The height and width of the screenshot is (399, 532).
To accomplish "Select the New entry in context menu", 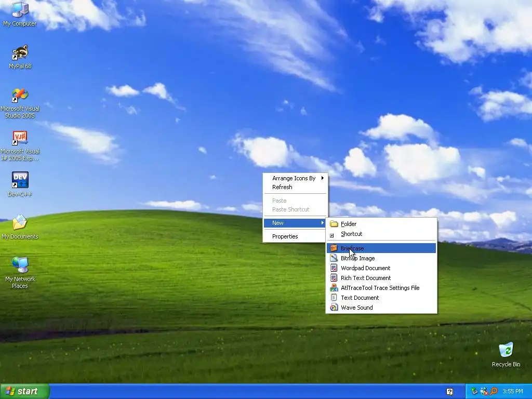I will point(295,223).
